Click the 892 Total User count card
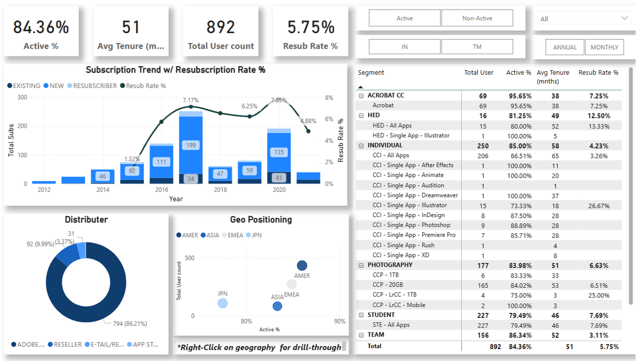This screenshot has height=361, width=644. tap(221, 31)
